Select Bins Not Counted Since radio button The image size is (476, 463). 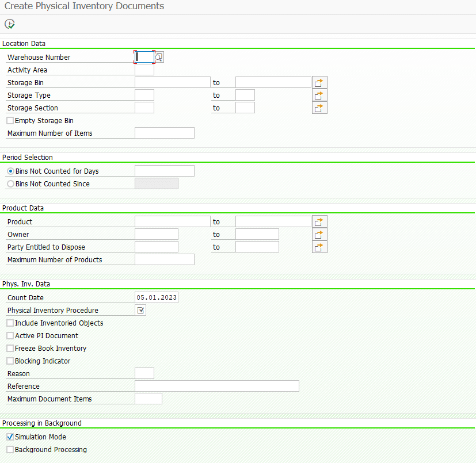tap(10, 184)
